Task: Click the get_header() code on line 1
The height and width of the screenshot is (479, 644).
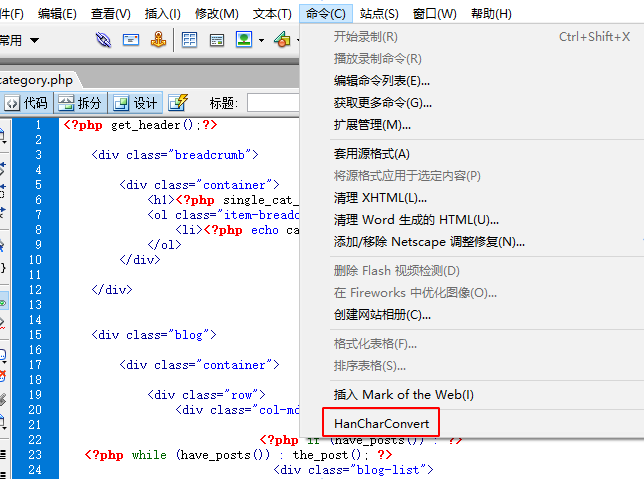Action: pyautogui.click(x=155, y=125)
